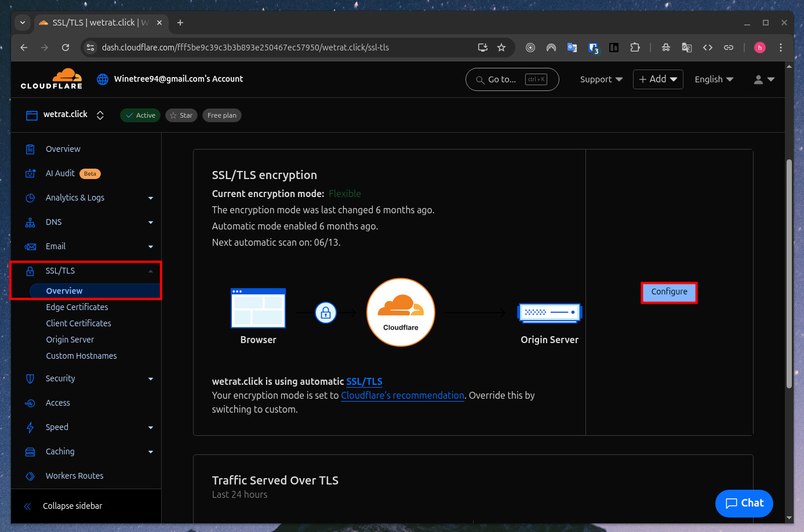Open the Chrome extensions puzzle icon
The image size is (804, 532).
635,48
